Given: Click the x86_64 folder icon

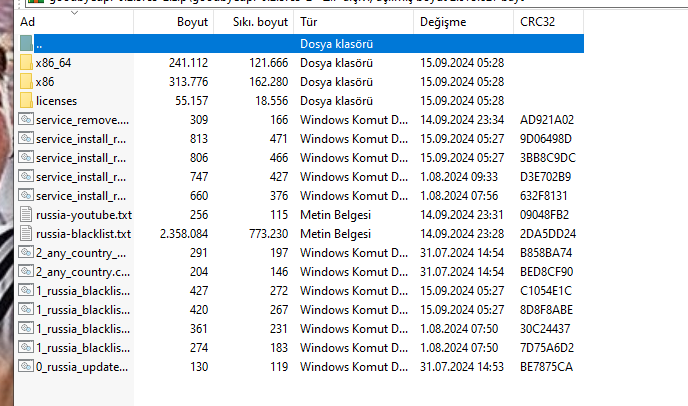Looking at the screenshot, I should pyautogui.click(x=26, y=63).
